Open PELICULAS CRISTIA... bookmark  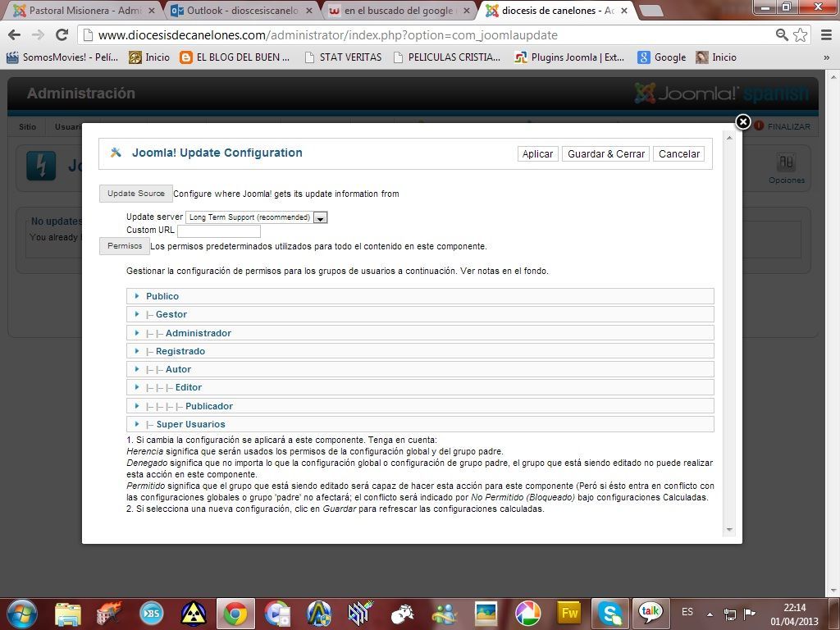coord(447,57)
